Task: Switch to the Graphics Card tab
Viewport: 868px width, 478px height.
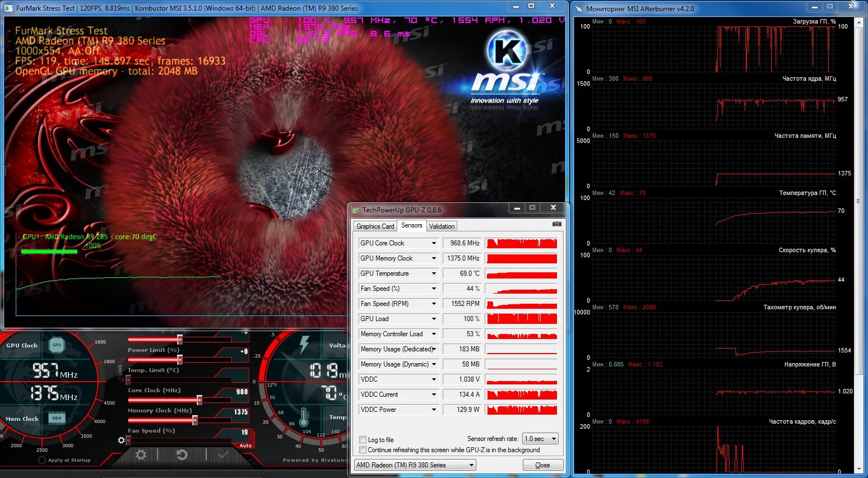Action: pos(375,226)
